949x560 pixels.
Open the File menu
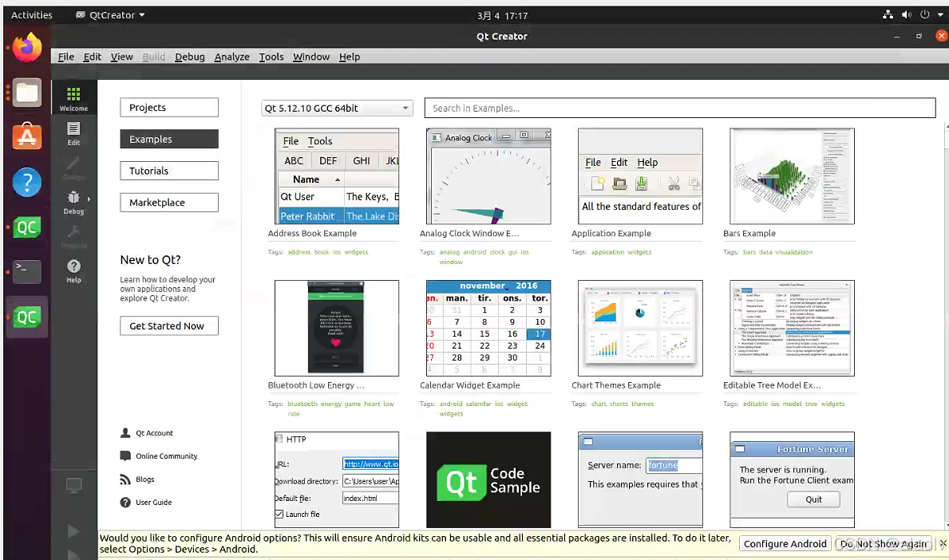tap(66, 57)
